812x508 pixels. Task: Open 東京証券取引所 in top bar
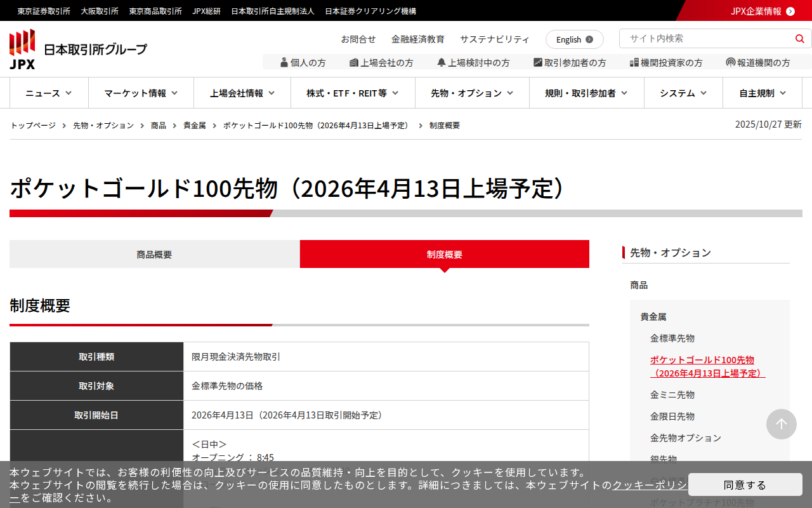[x=44, y=11]
